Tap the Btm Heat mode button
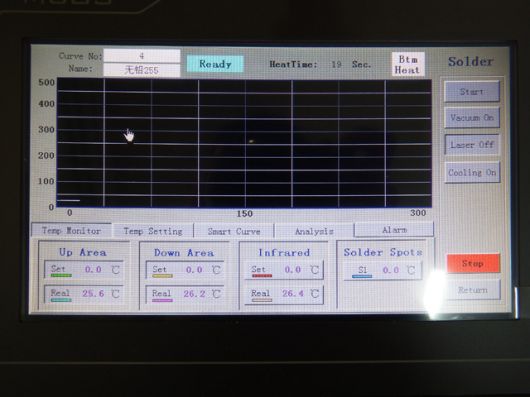Viewport: 530px width, 397px height. 408,64
